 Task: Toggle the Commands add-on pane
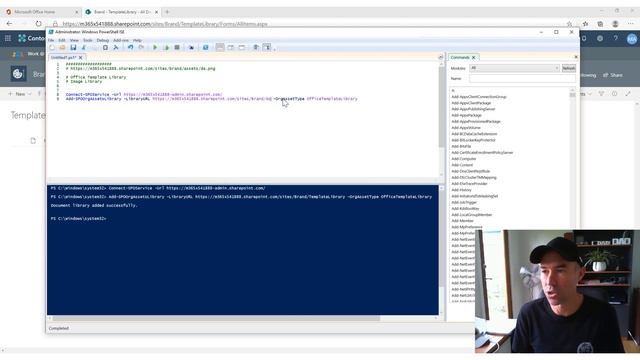[267, 48]
